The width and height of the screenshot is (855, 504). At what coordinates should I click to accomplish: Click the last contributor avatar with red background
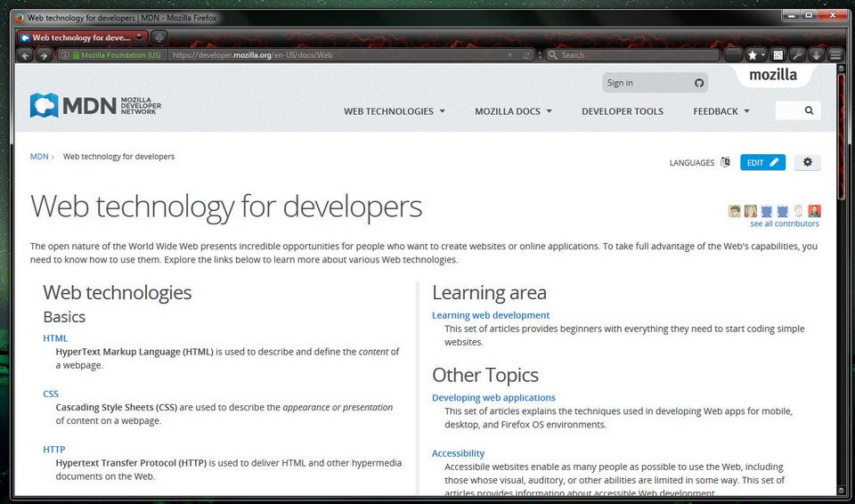coord(814,211)
